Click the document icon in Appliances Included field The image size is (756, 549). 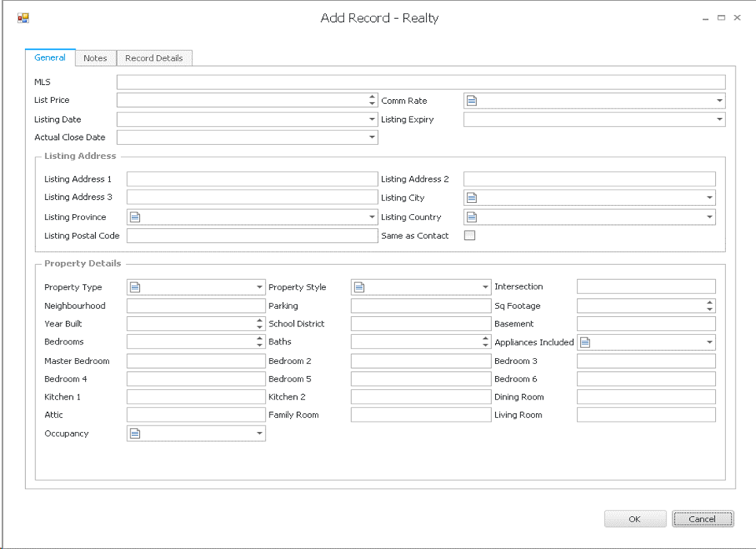tap(585, 342)
